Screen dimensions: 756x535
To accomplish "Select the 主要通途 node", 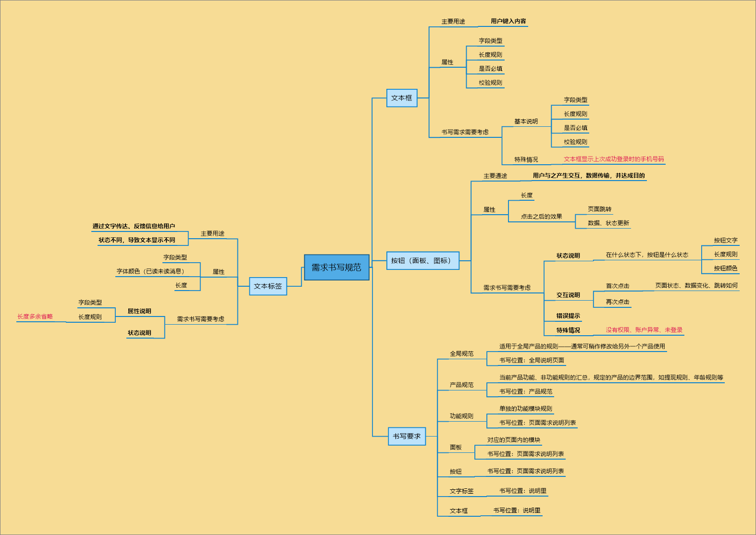I will click(x=495, y=176).
